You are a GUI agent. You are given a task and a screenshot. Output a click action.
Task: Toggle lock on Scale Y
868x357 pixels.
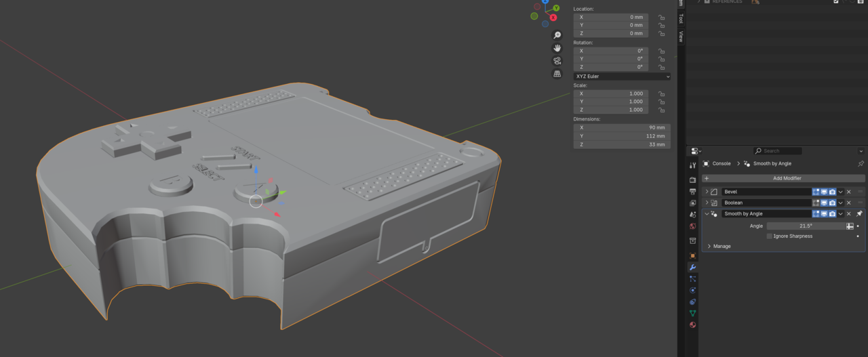coord(661,102)
